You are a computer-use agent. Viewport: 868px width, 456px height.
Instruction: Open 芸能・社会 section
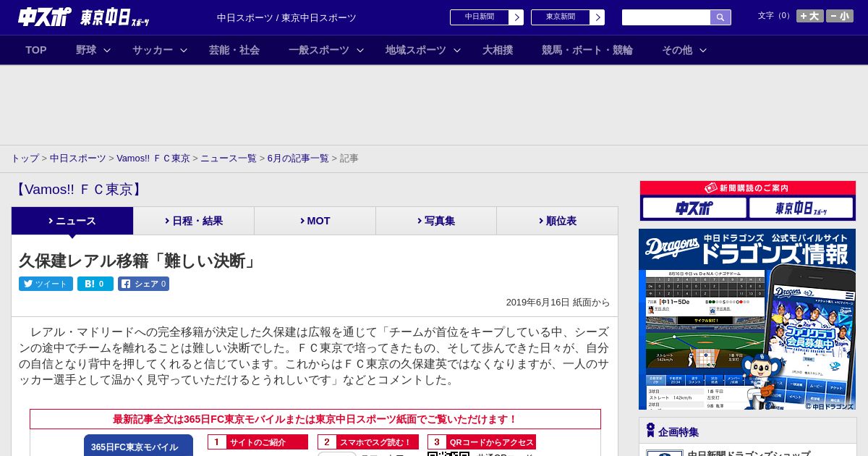coord(234,50)
